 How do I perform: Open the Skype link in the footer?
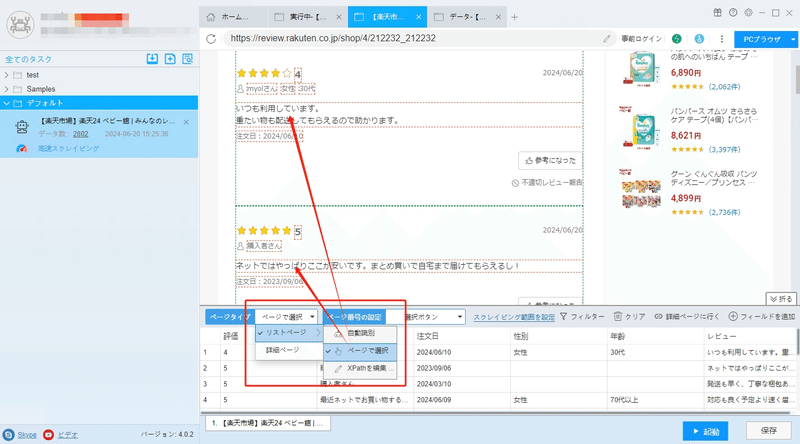tap(27, 435)
